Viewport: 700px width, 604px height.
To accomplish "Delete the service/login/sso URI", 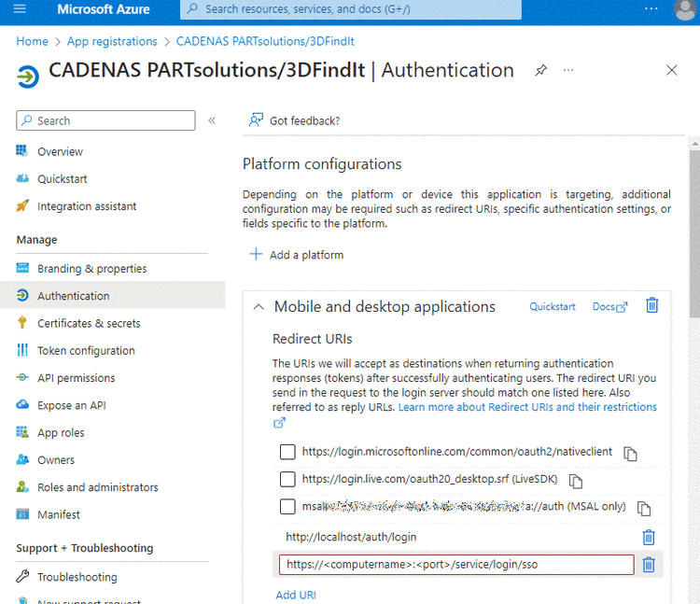I will (x=649, y=565).
